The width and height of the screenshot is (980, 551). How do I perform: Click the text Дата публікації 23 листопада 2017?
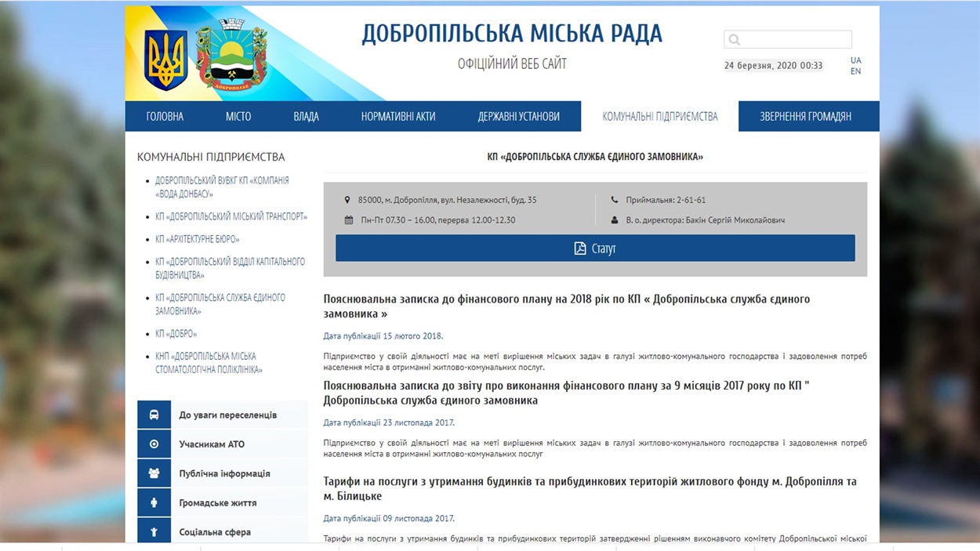tap(389, 422)
